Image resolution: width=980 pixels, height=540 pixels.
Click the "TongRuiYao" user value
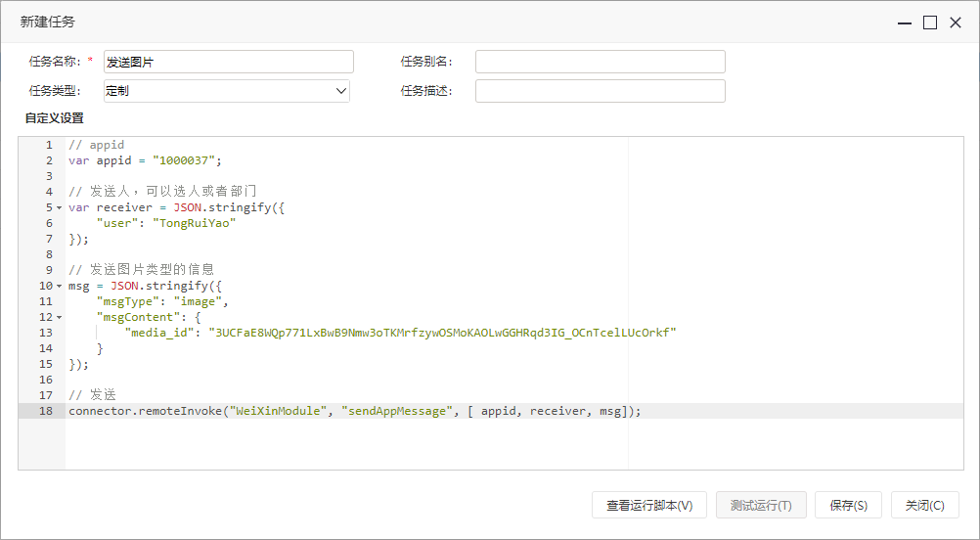pos(195,223)
